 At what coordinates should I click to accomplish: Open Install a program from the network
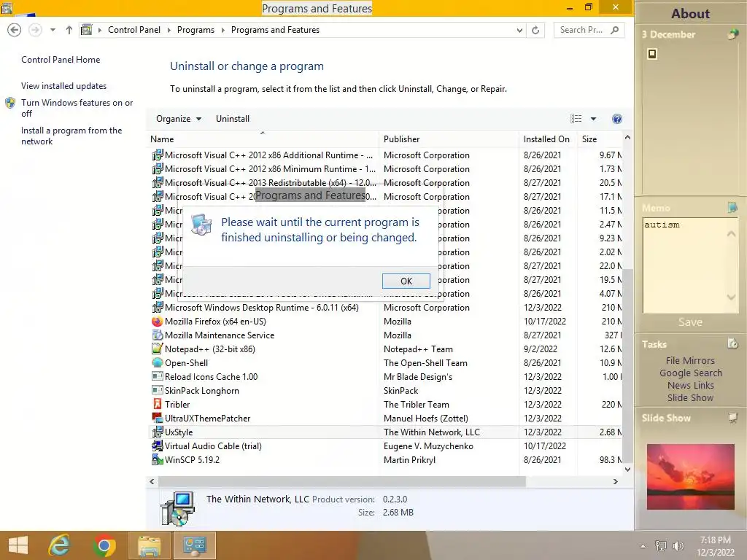point(71,136)
